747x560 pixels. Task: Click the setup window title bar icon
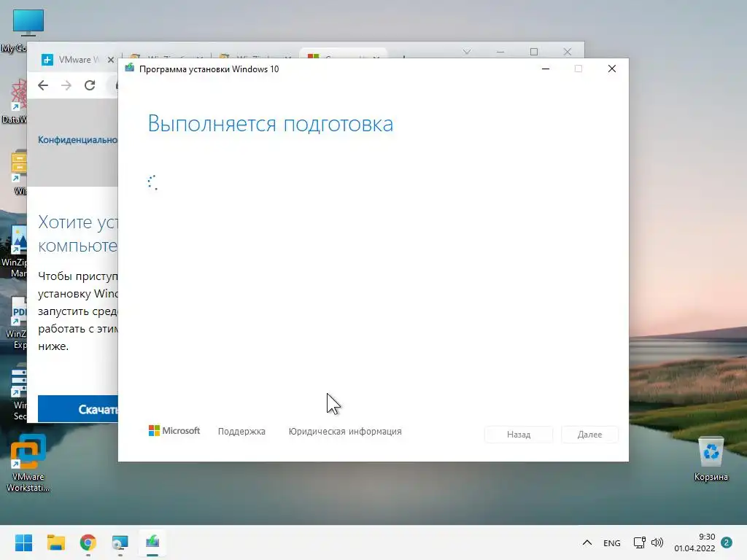pos(130,69)
